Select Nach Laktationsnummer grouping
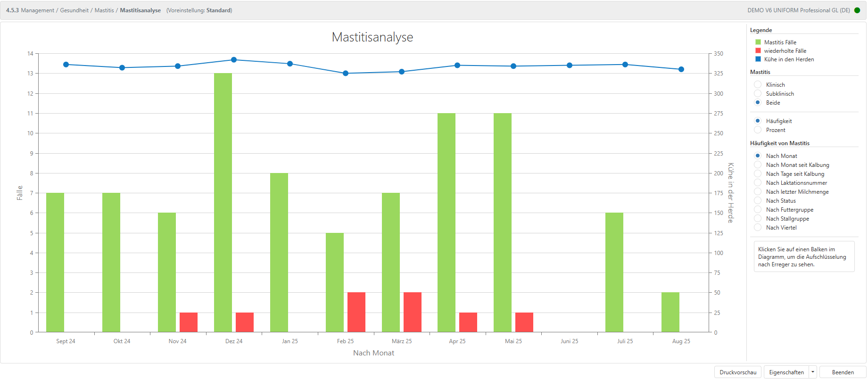Image resolution: width=868 pixels, height=379 pixels. (758, 183)
